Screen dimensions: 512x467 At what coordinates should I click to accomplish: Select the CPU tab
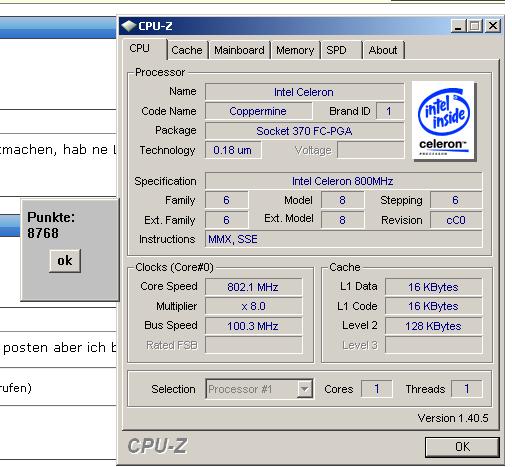(x=144, y=49)
